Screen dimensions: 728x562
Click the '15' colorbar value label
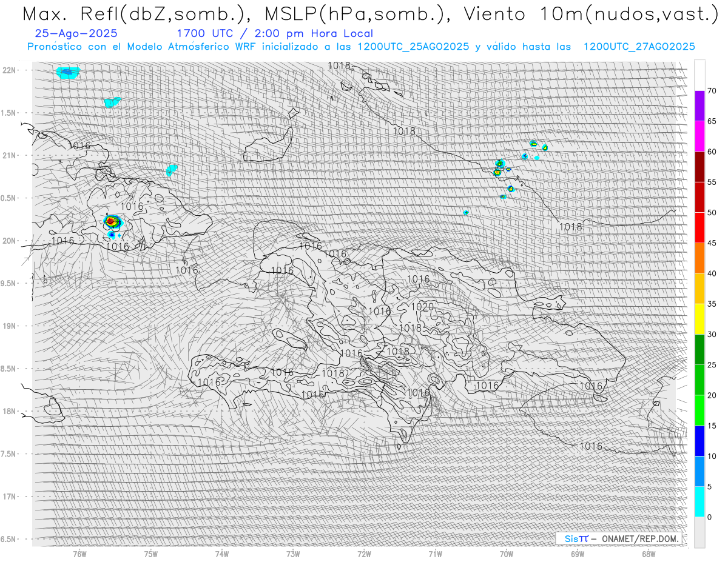[x=712, y=426]
